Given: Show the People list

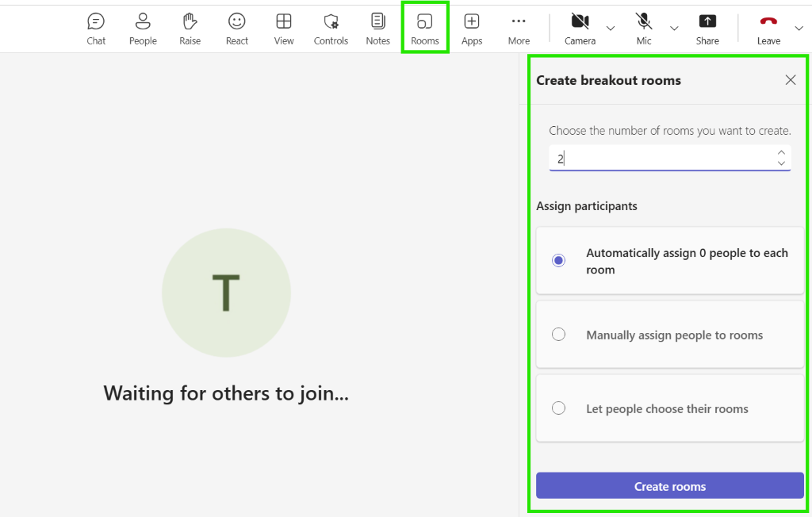Looking at the screenshot, I should point(143,29).
